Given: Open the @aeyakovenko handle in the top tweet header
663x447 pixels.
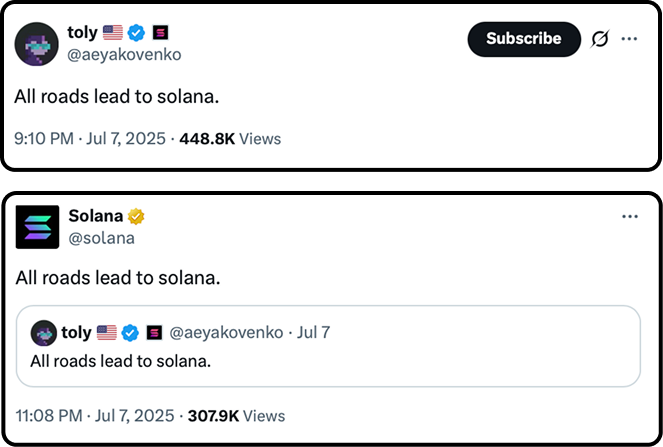Looking at the screenshot, I should [124, 55].
